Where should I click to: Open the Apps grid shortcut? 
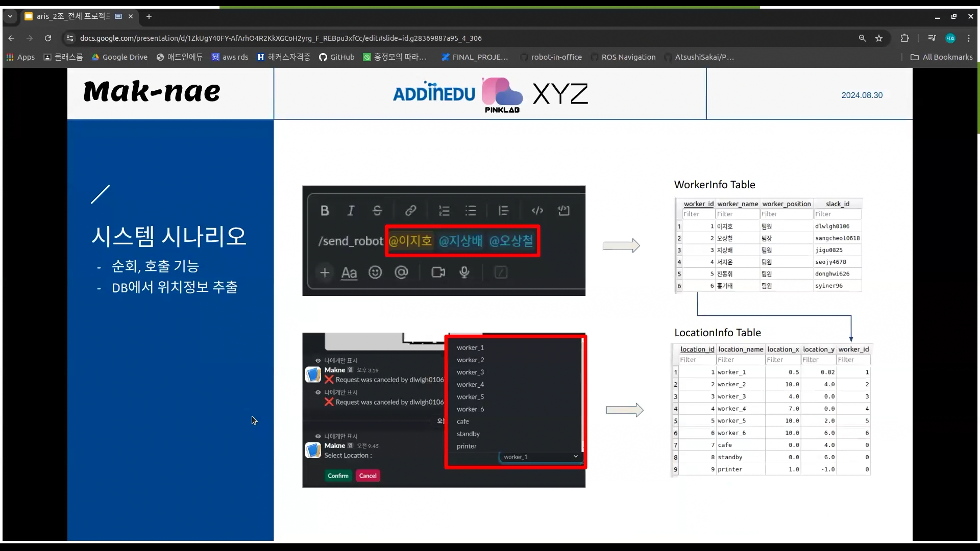(x=20, y=57)
